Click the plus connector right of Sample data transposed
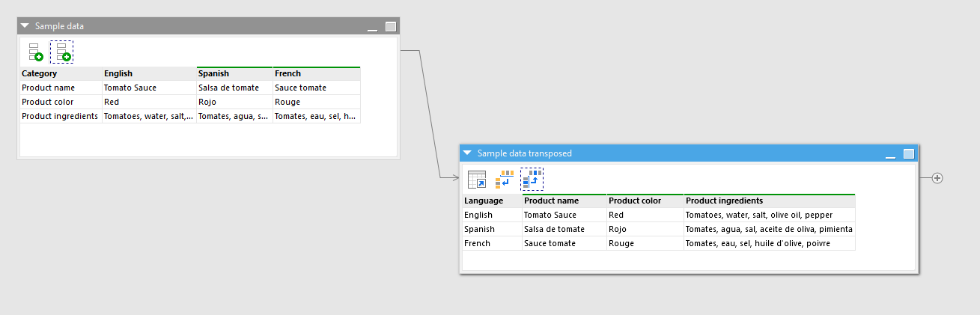980x315 pixels. [937, 178]
